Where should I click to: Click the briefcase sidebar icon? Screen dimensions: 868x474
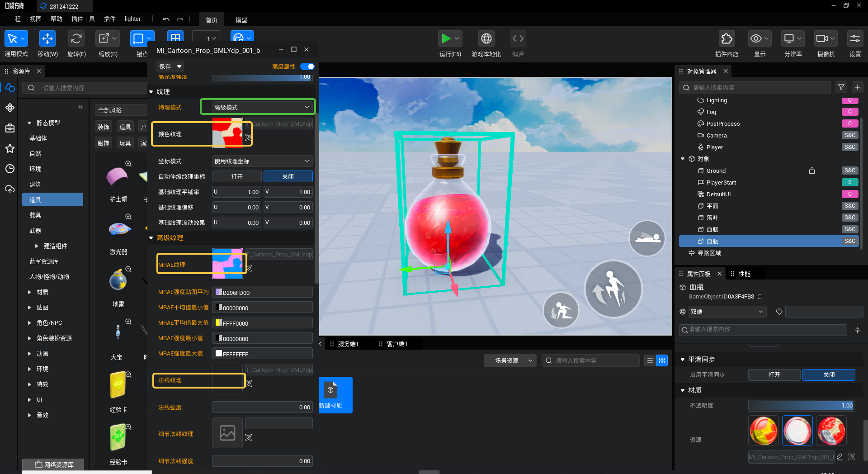point(10,128)
